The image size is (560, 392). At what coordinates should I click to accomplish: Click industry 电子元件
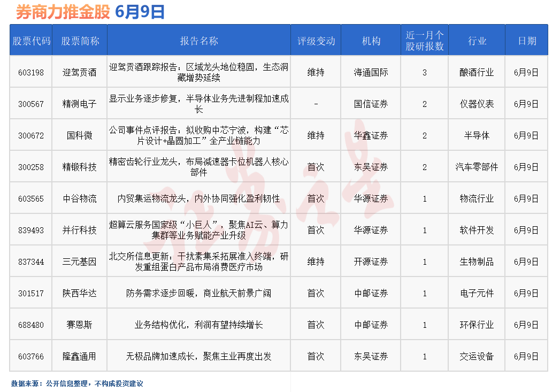tap(477, 294)
